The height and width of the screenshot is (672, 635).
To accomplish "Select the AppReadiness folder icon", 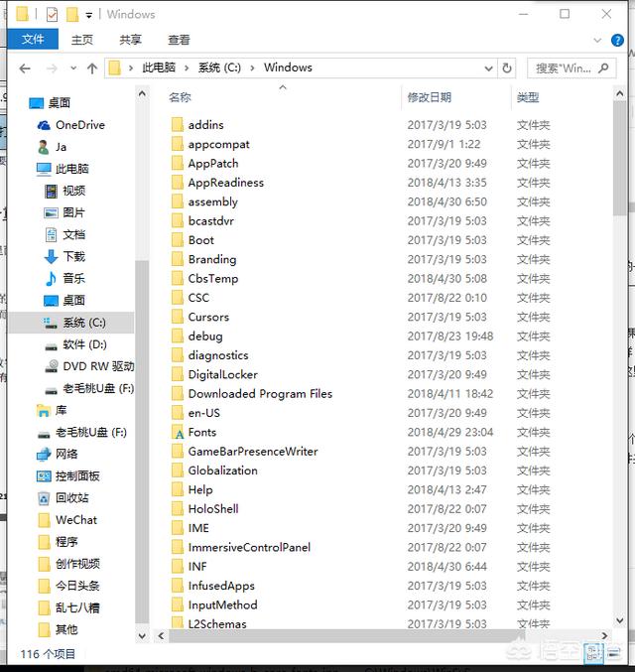I will click(x=178, y=183).
